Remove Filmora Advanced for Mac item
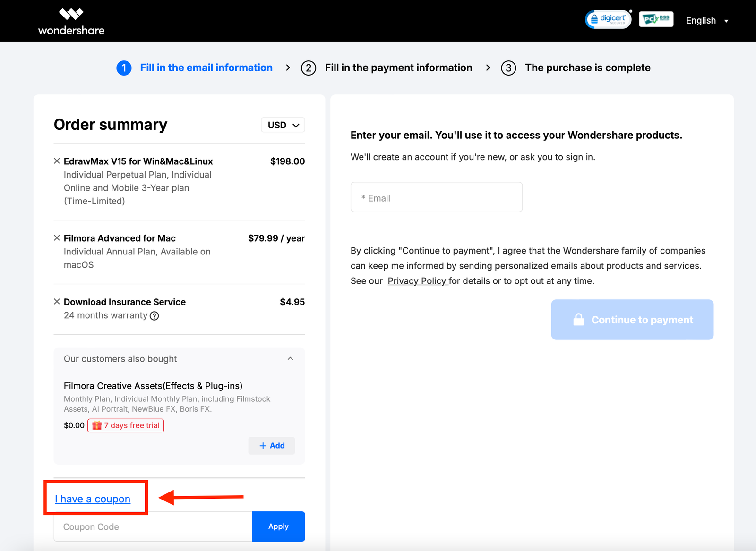Viewport: 756px width, 551px height. tap(57, 238)
